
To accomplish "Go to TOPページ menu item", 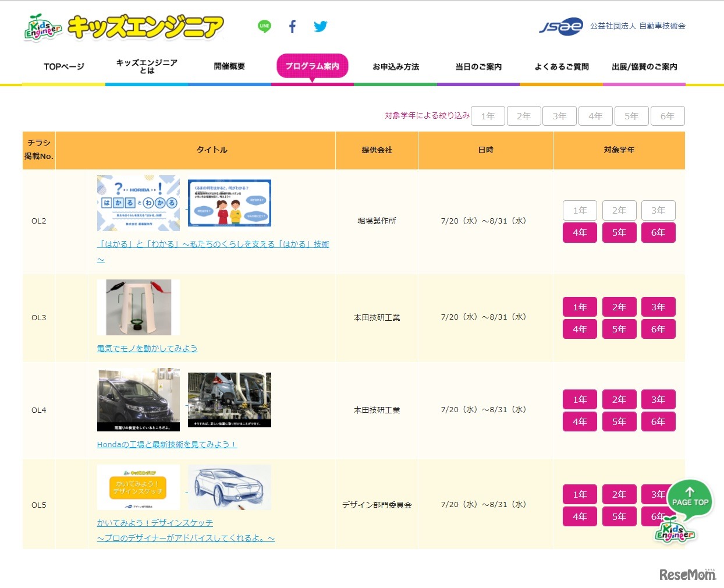I will coord(64,66).
